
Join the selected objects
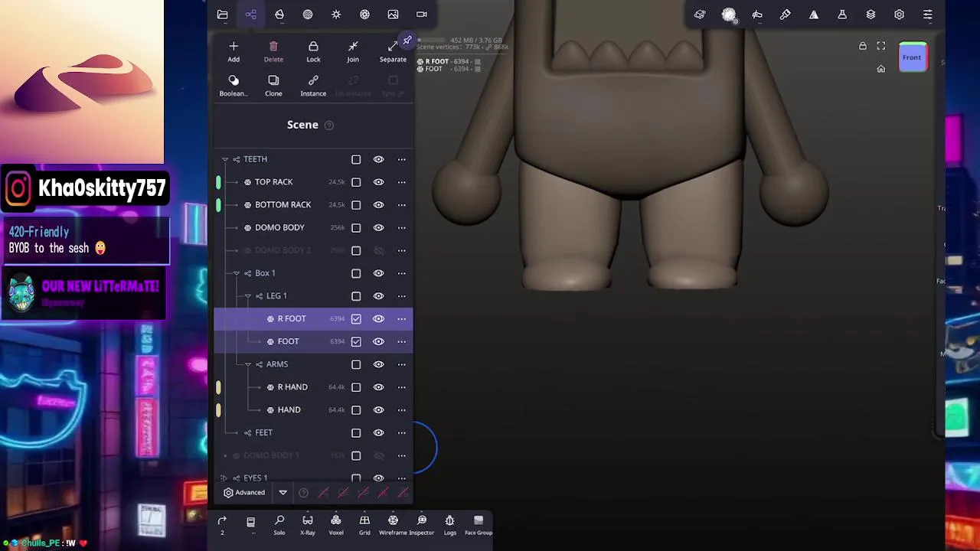[353, 51]
